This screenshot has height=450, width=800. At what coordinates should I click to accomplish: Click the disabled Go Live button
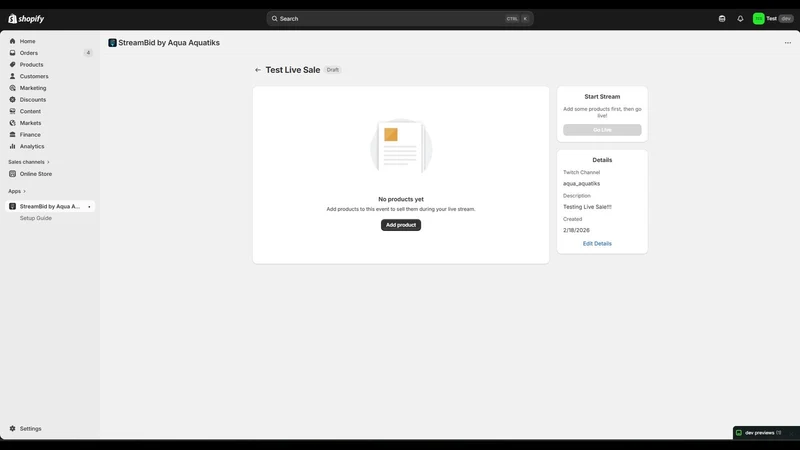click(602, 130)
